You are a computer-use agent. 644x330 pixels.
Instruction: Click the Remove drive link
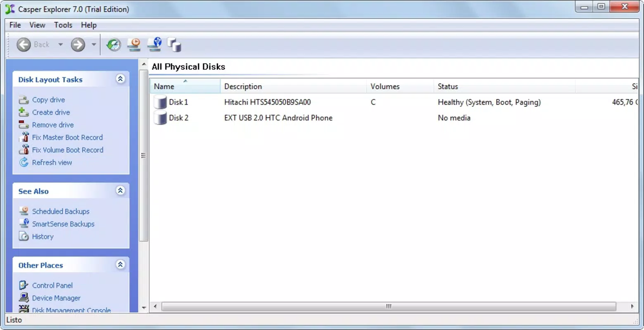click(x=53, y=125)
